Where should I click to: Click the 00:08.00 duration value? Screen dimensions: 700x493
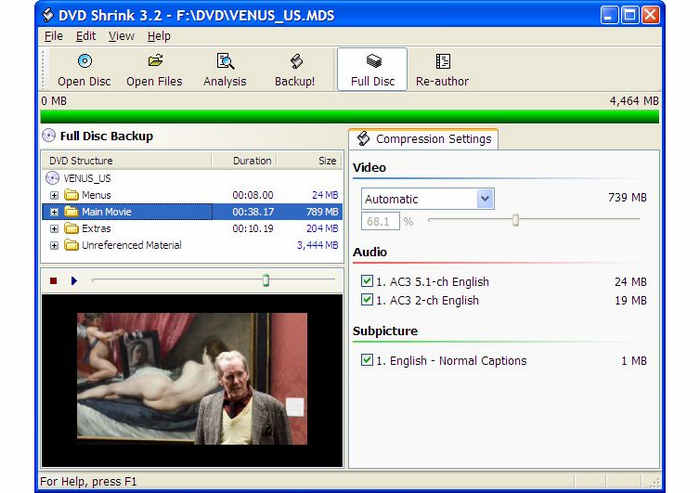(253, 195)
